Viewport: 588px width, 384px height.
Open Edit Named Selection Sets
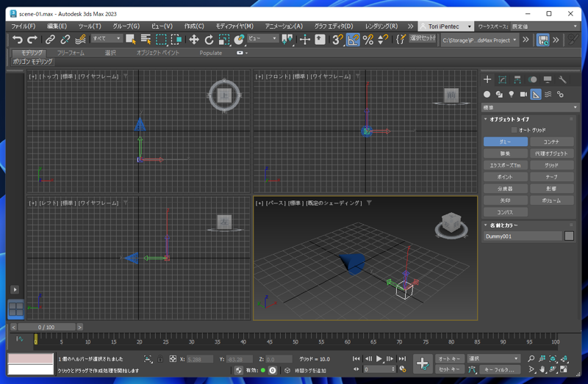401,40
